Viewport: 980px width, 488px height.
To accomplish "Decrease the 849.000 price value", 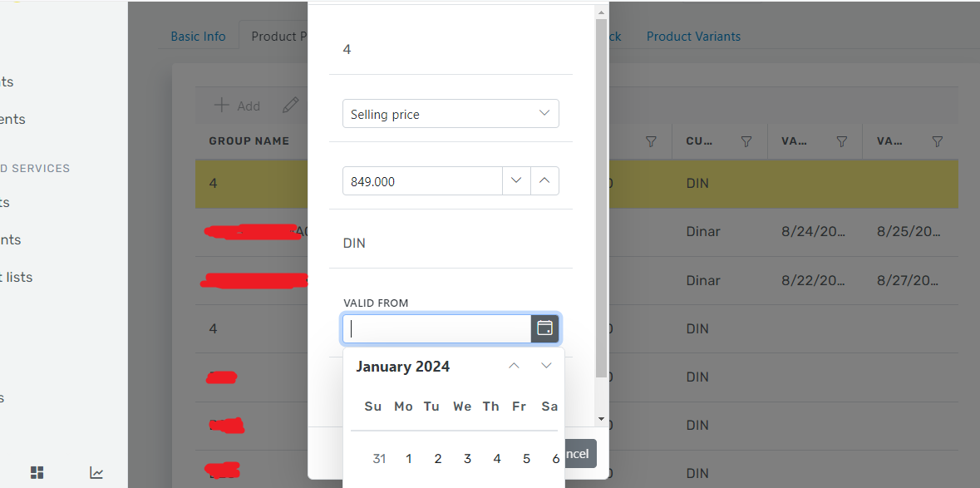I will [516, 180].
